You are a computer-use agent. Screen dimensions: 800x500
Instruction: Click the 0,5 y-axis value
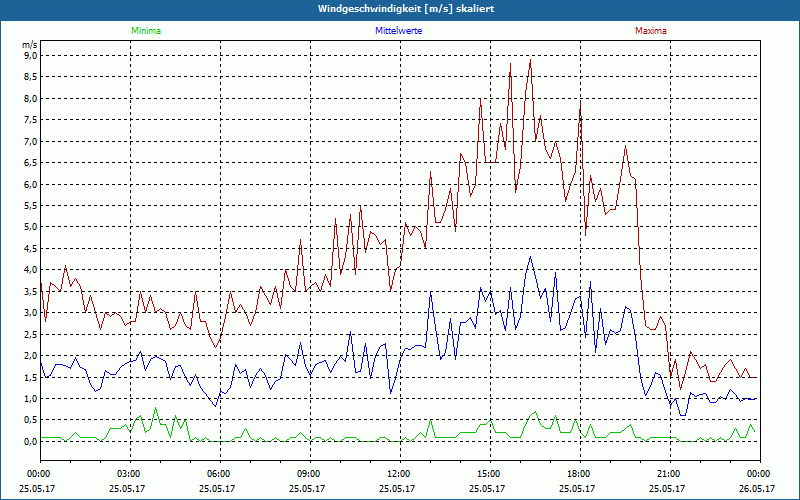(x=31, y=420)
